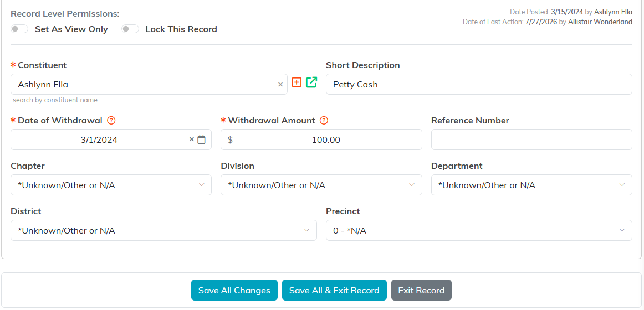The height and width of the screenshot is (310, 644).
Task: Click the 'Allistair Wonderland' last action name
Action: coord(600,22)
